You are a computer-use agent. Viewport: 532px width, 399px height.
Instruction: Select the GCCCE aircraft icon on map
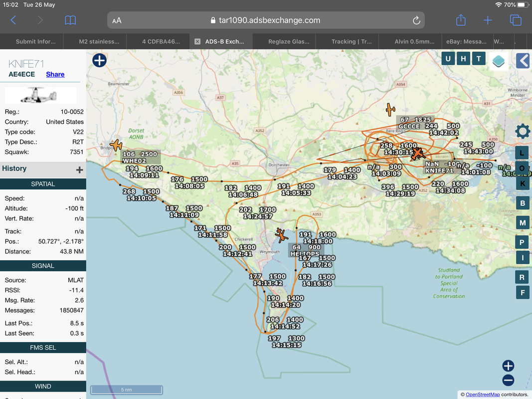point(390,110)
